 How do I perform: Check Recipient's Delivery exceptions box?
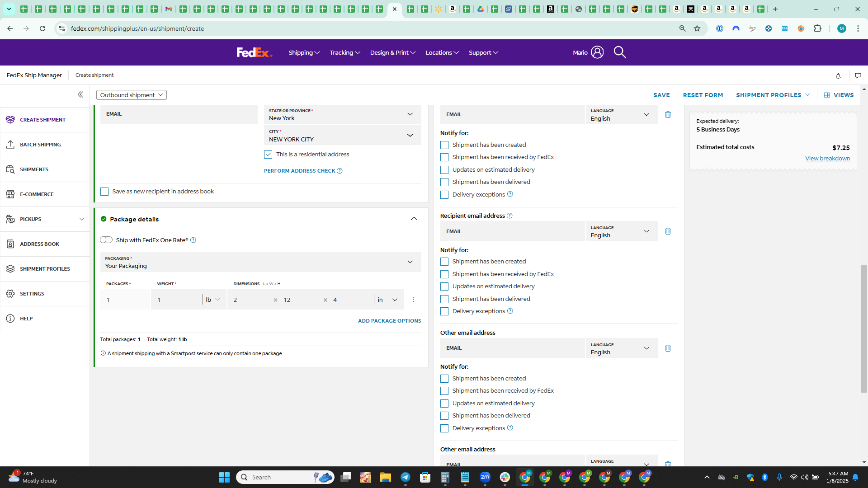coord(444,311)
